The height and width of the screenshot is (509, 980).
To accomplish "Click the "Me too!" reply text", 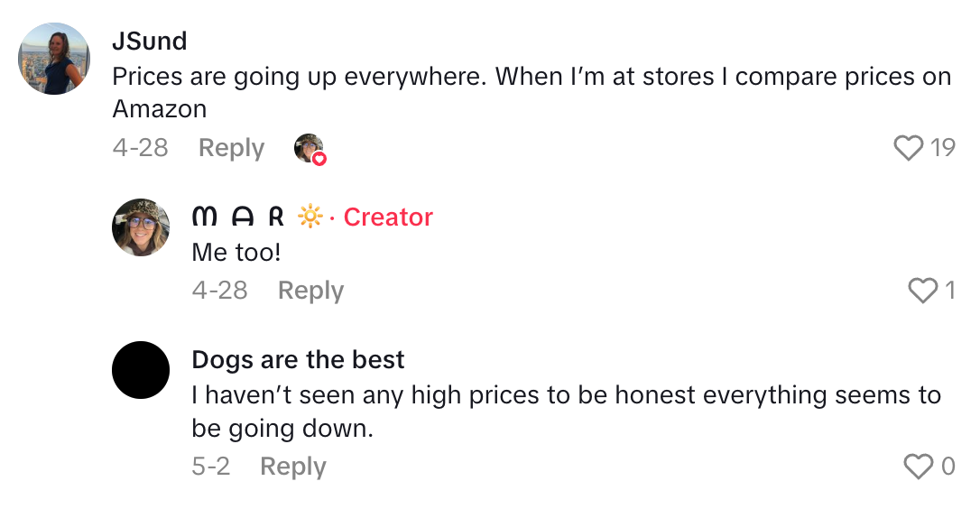I will tap(236, 253).
